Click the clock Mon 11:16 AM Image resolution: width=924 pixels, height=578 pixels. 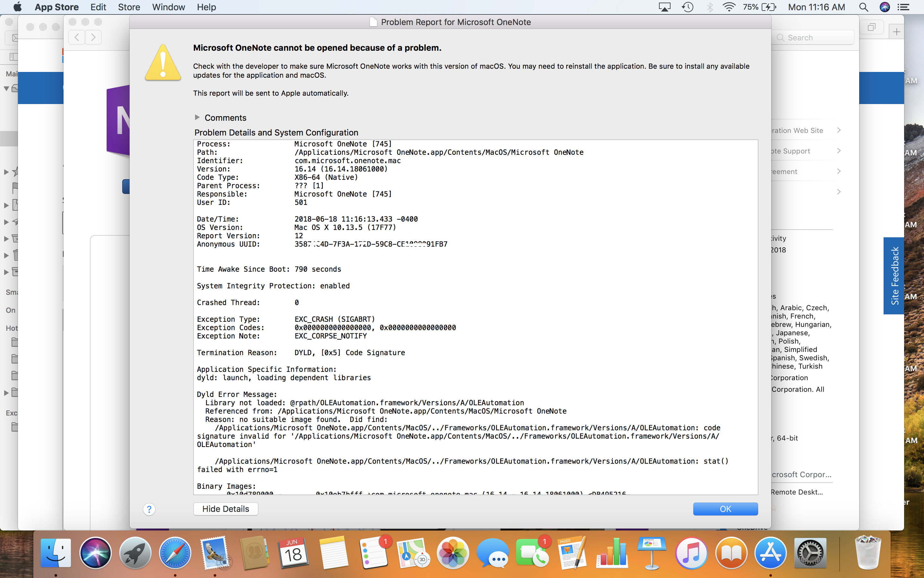pos(816,7)
